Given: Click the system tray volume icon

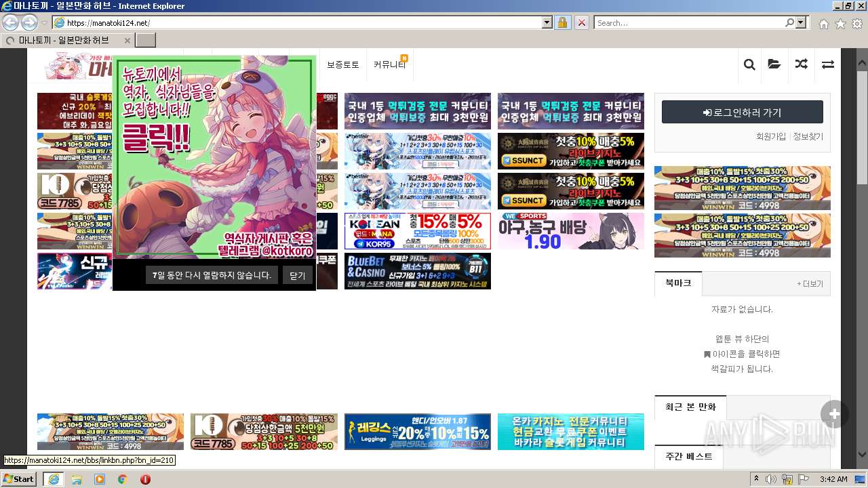Looking at the screenshot, I should click(x=771, y=479).
